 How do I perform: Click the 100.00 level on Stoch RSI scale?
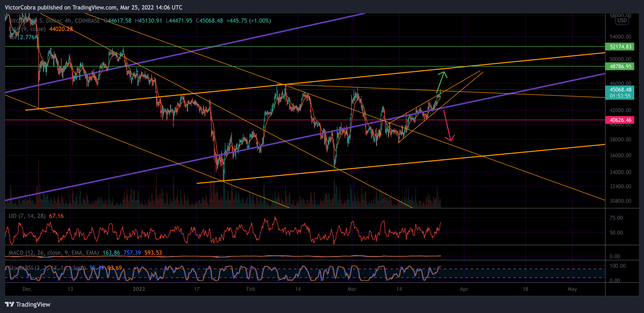point(617,266)
